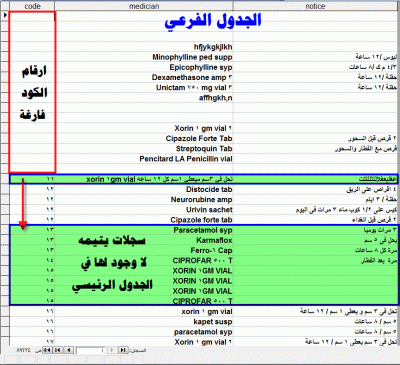Viewport: 400px width, 365px height.
Task: Select the median column header
Action: pos(144,6)
